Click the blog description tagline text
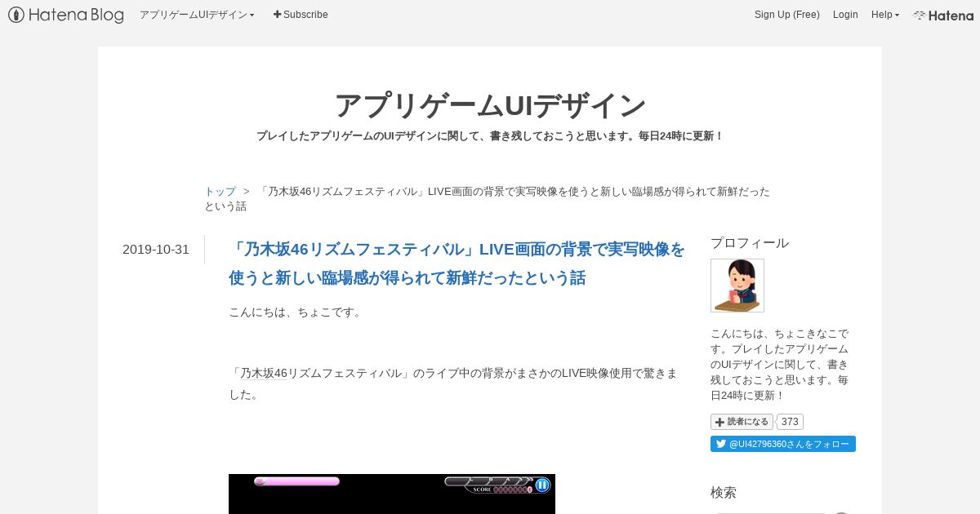The height and width of the screenshot is (514, 980). 490,136
